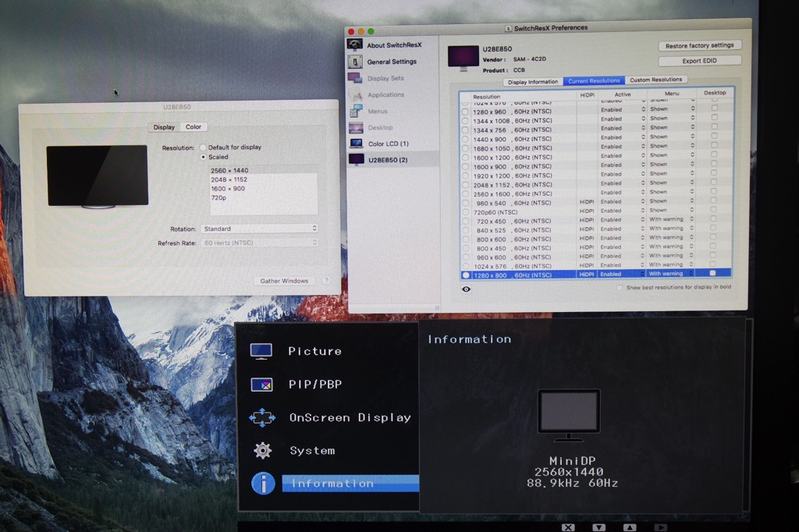Viewport: 799px width, 532px height.
Task: Click the Display Sets sidebar icon
Action: [x=355, y=78]
